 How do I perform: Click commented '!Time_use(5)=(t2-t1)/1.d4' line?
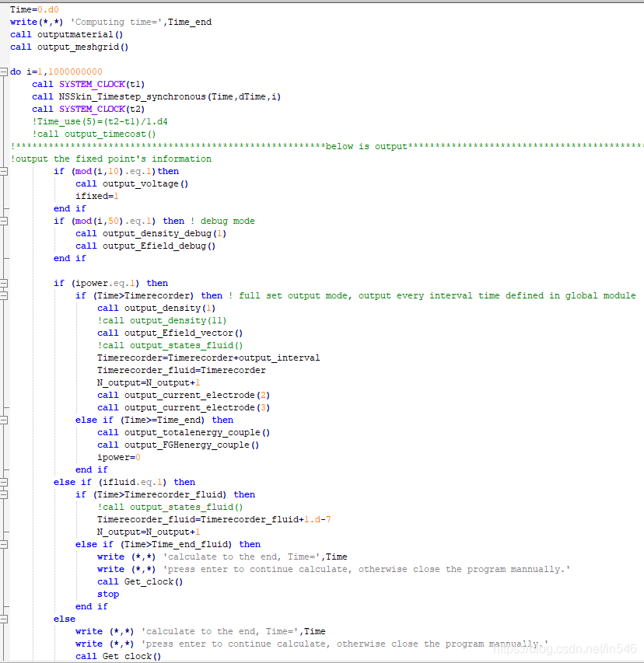tap(100, 122)
